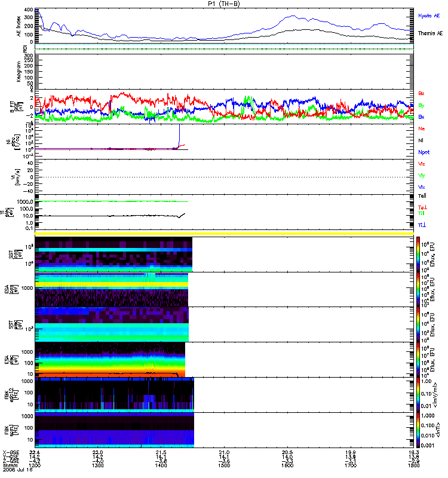Click the black "Ni" density legend label
The width and height of the screenshot is (448, 478).
421,140
